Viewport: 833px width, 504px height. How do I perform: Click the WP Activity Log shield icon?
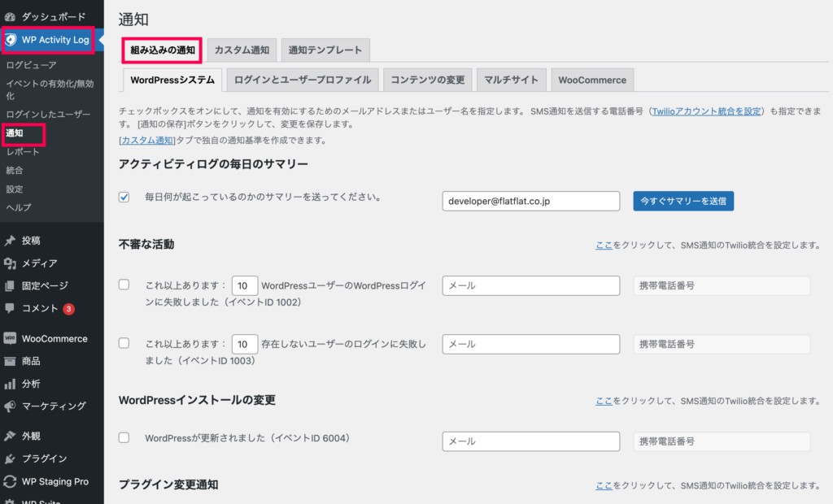tap(11, 40)
